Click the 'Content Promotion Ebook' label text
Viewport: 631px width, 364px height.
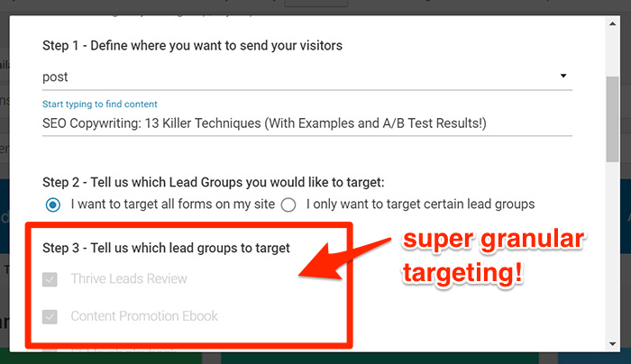tap(144, 317)
